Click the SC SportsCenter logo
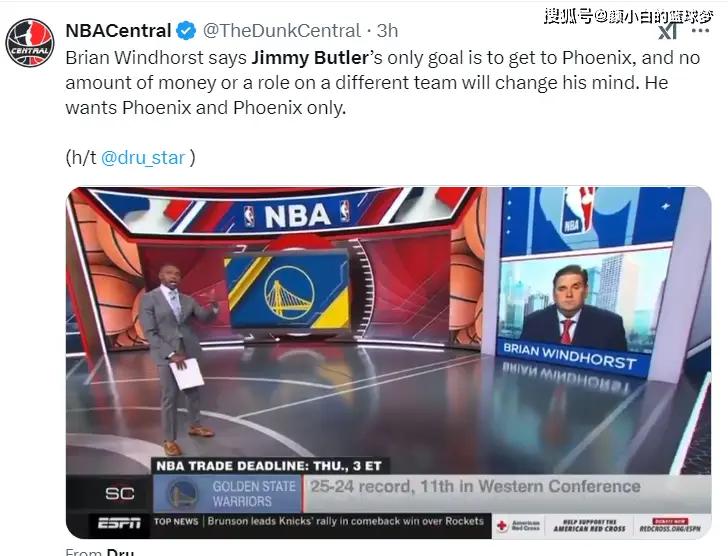728x556 pixels. click(119, 493)
